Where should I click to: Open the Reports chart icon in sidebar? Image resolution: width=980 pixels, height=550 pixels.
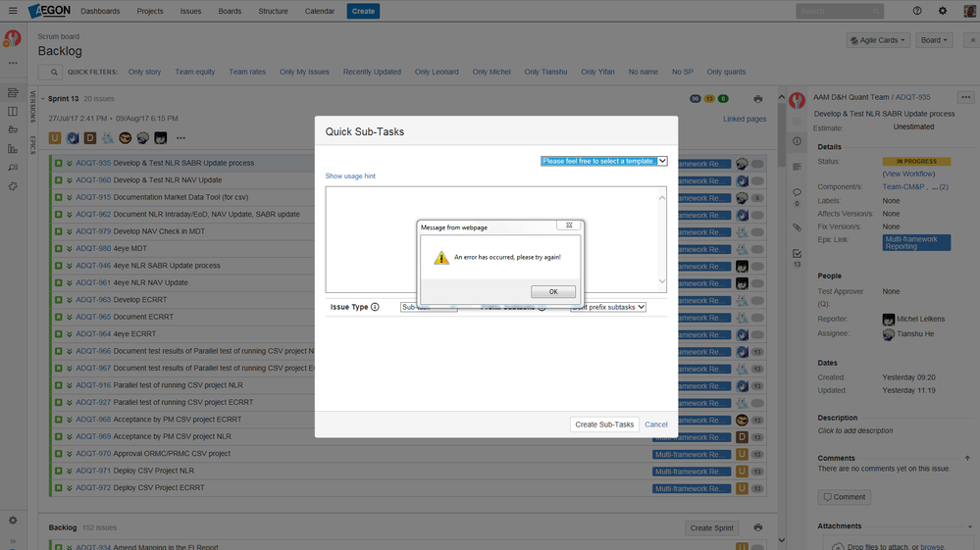tap(13, 149)
